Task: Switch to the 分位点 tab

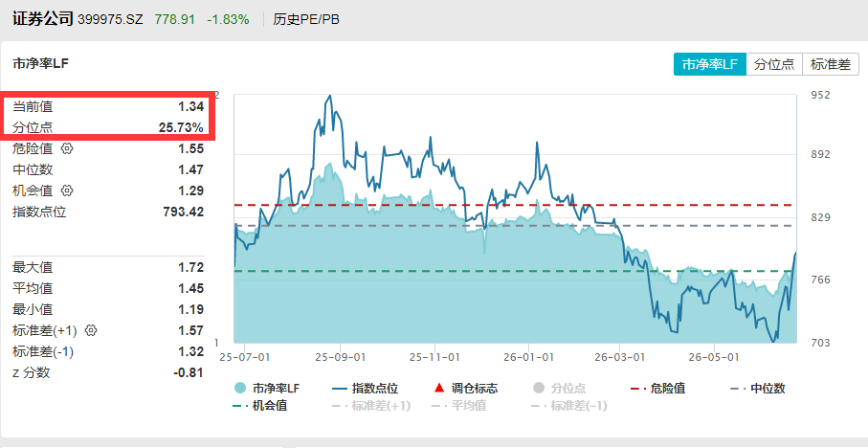Action: click(x=774, y=64)
